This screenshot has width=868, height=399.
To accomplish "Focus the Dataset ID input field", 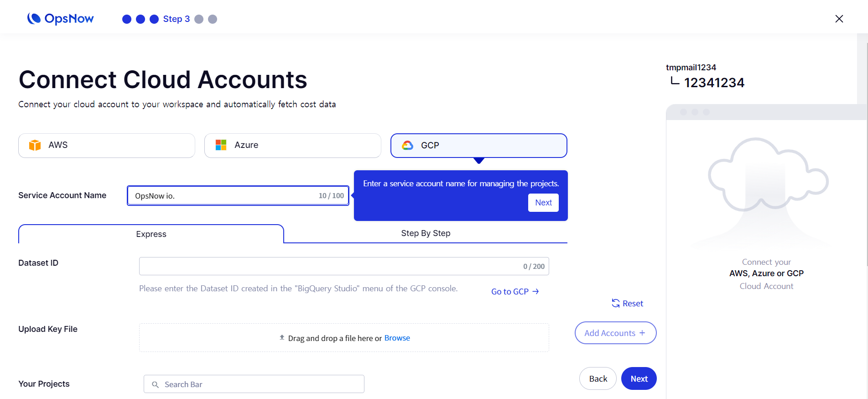I will click(x=328, y=266).
